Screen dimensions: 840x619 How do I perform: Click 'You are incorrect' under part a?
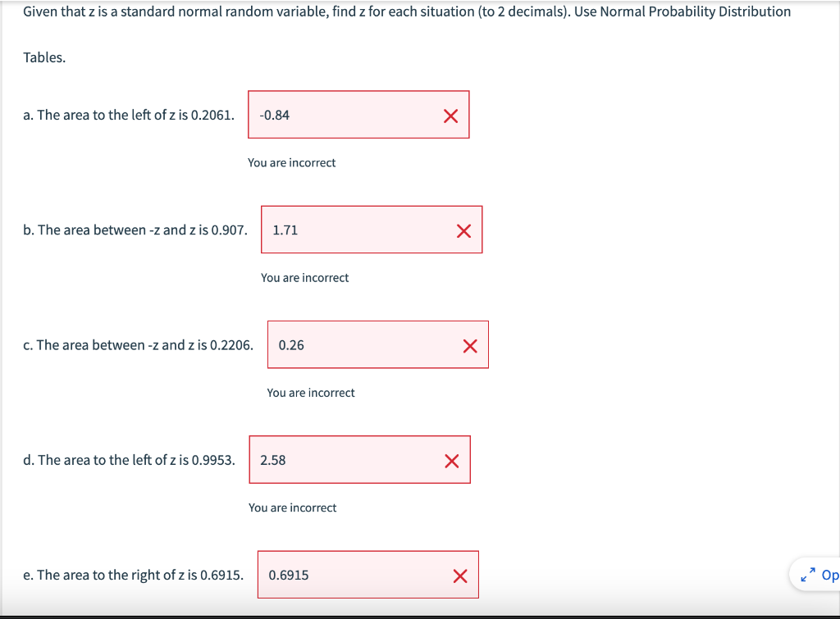291,162
